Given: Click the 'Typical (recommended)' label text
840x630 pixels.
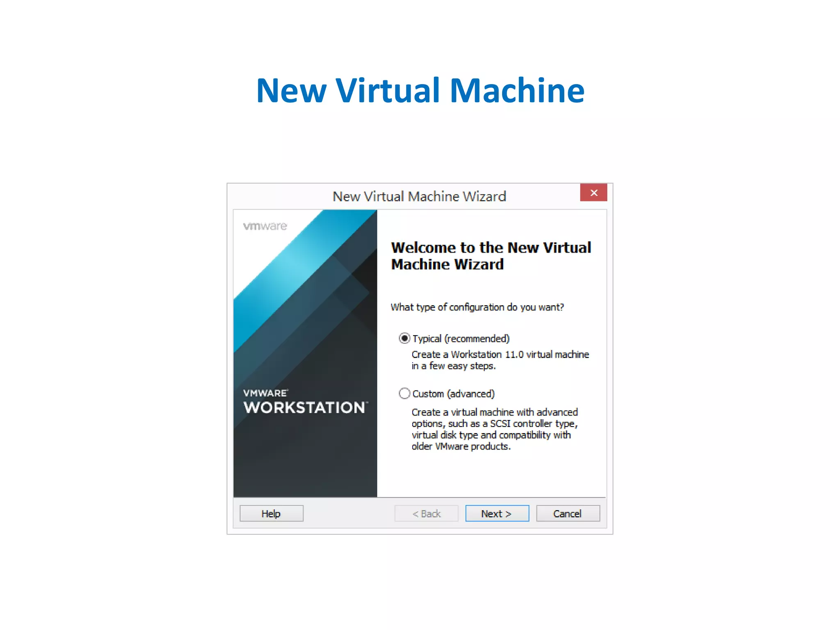Looking at the screenshot, I should [461, 339].
